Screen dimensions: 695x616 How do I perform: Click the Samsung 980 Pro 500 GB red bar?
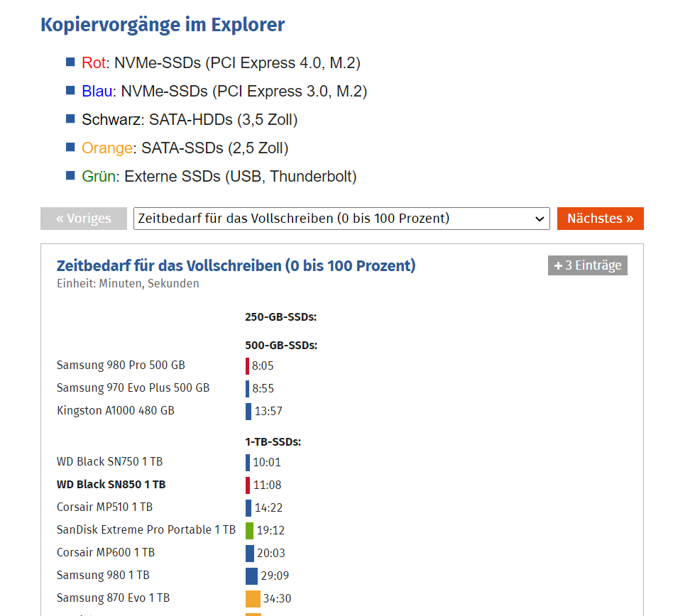pyautogui.click(x=247, y=366)
